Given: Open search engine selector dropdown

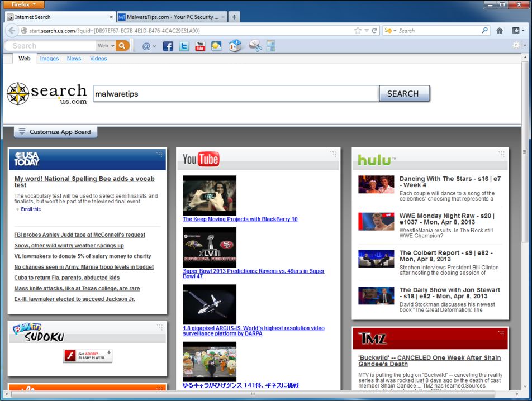Looking at the screenshot, I should (391, 31).
